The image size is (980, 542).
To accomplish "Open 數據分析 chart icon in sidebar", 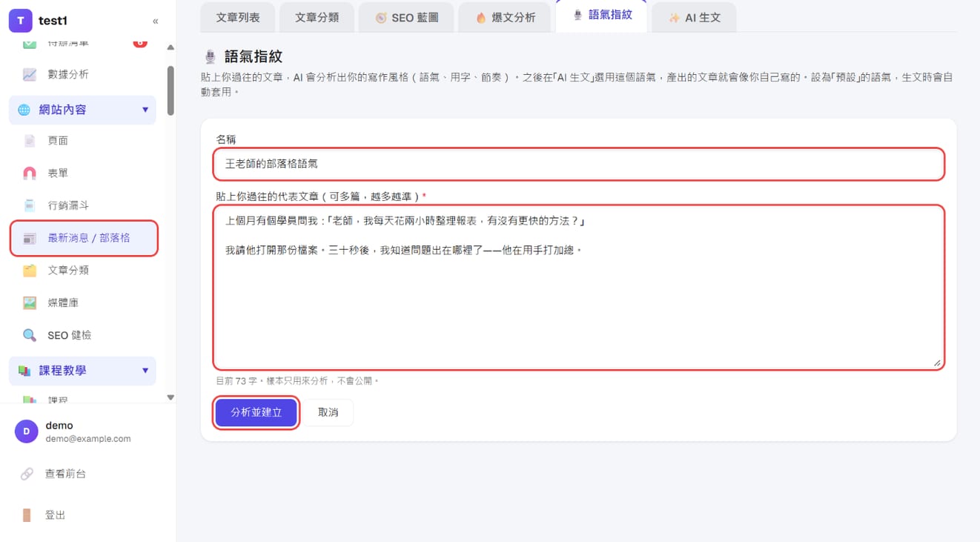I will coord(30,74).
